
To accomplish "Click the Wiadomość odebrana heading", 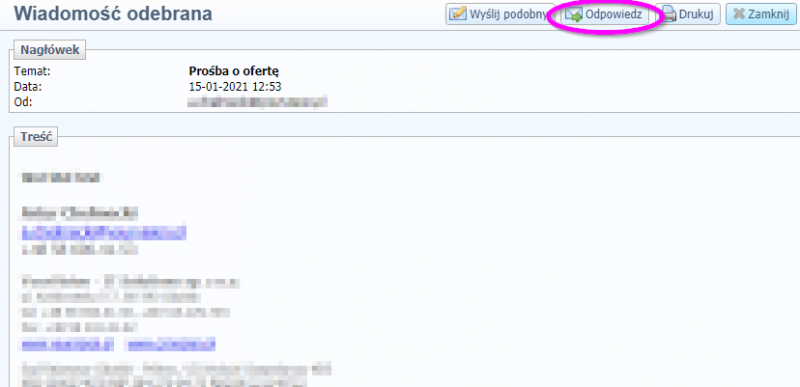I will click(x=113, y=14).
